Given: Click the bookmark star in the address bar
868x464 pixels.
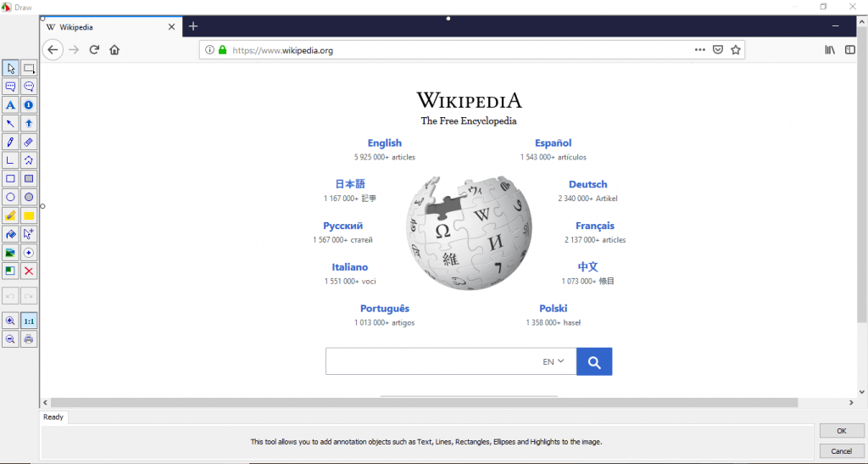Looking at the screenshot, I should coord(736,50).
